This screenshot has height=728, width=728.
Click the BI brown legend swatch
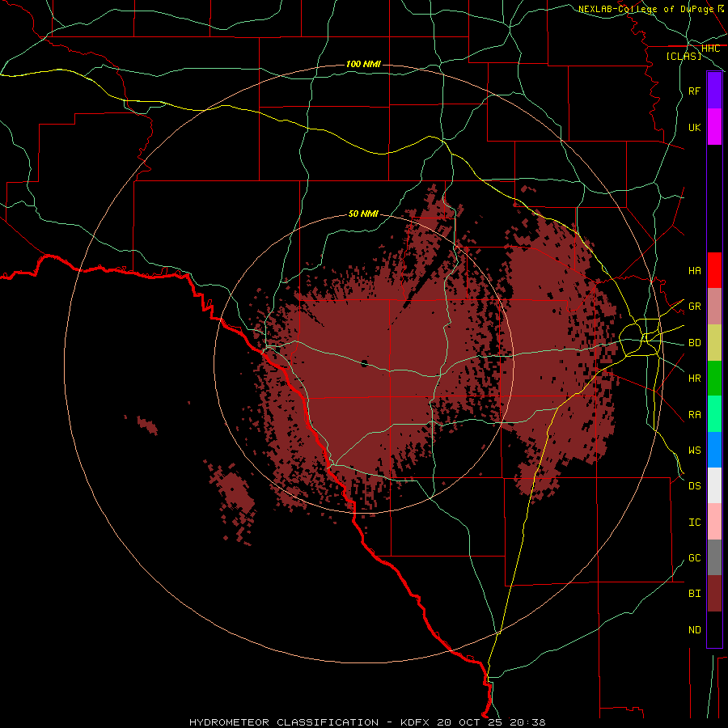coord(714,594)
